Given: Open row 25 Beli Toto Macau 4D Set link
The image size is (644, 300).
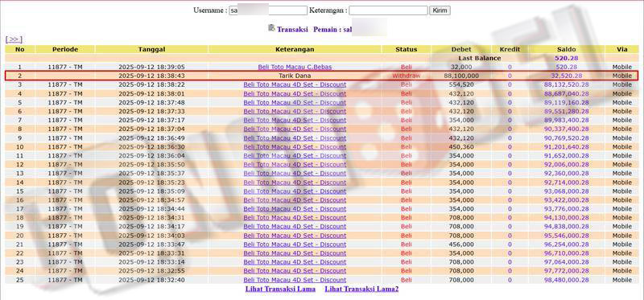Looking at the screenshot, I should point(295,280).
